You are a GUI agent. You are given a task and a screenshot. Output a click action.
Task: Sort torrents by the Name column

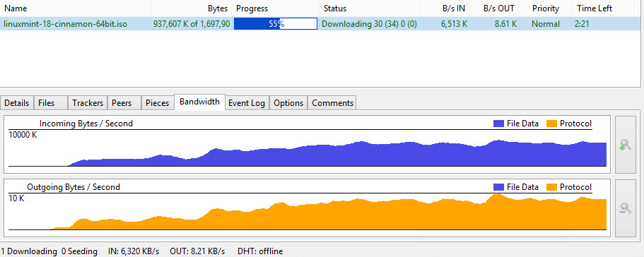pyautogui.click(x=75, y=8)
